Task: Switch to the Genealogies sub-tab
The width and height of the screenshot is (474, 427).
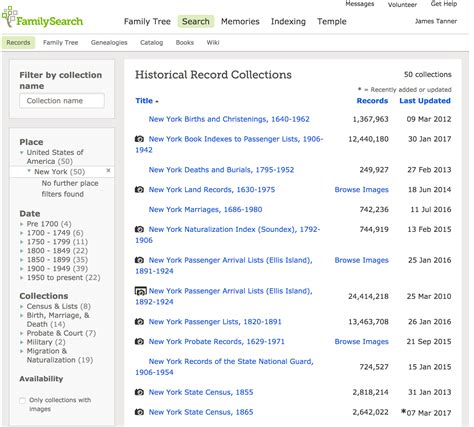Action: click(109, 43)
